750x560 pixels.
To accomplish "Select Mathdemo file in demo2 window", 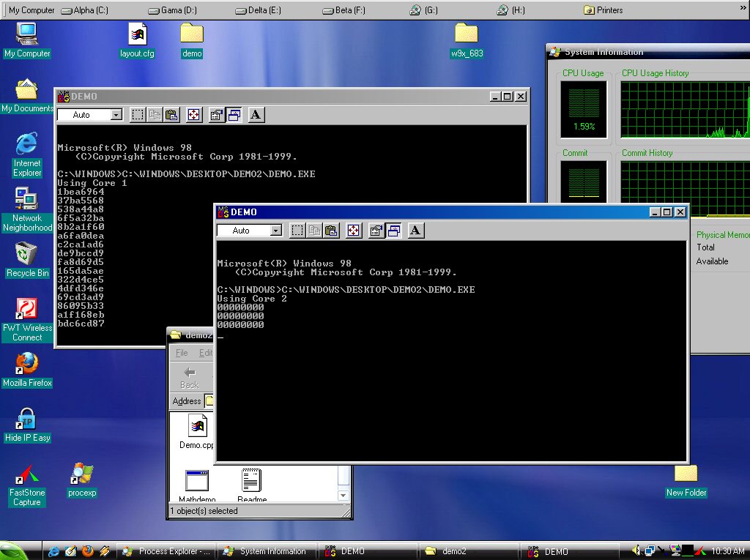I will pos(197,485).
